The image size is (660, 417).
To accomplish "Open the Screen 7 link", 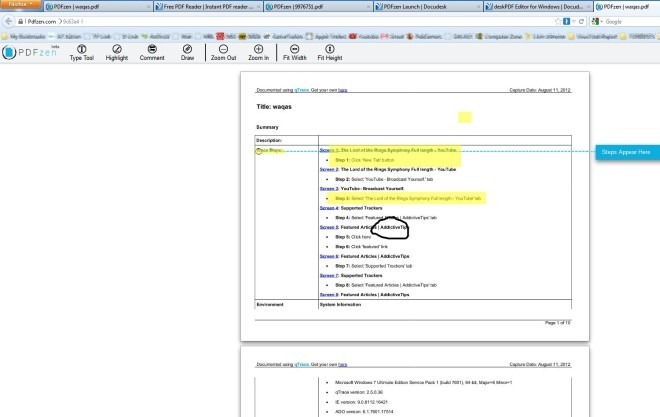I will pos(329,276).
